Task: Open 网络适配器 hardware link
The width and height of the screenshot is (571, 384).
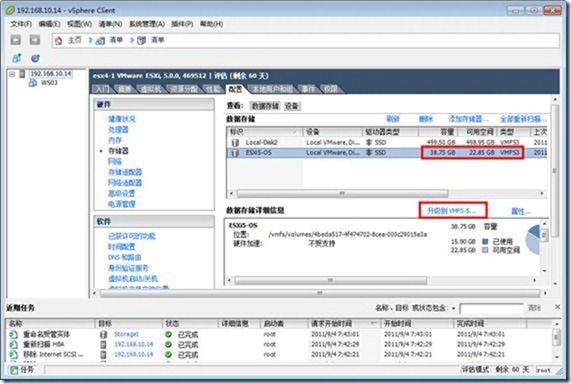Action: point(125,183)
